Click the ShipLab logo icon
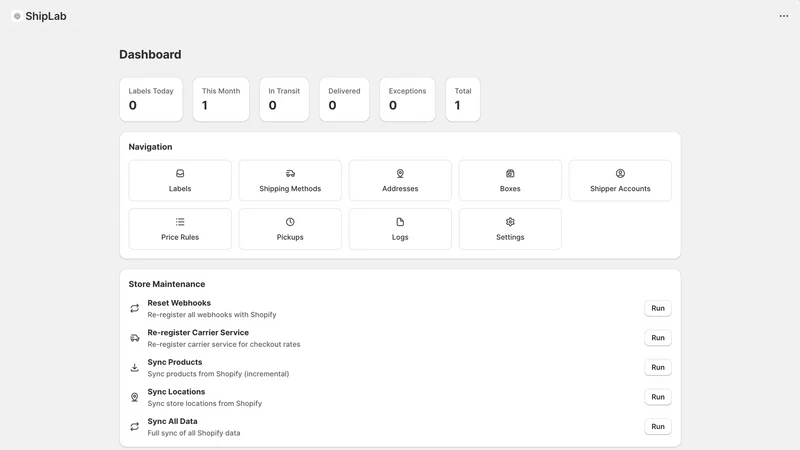Viewport: 800px width, 450px height. pyautogui.click(x=17, y=16)
